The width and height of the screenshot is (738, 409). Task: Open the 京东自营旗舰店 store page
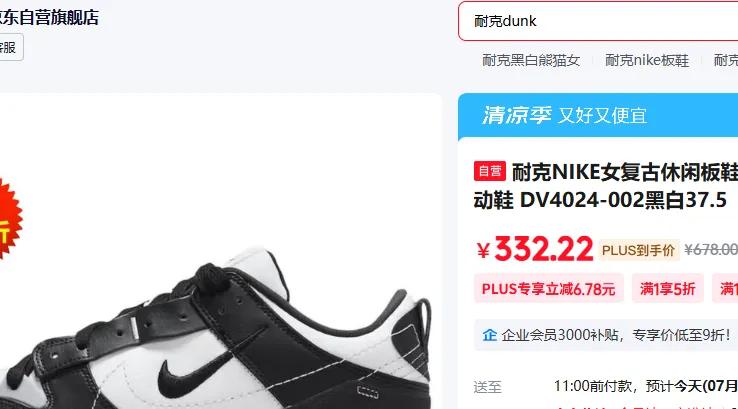(x=48, y=17)
